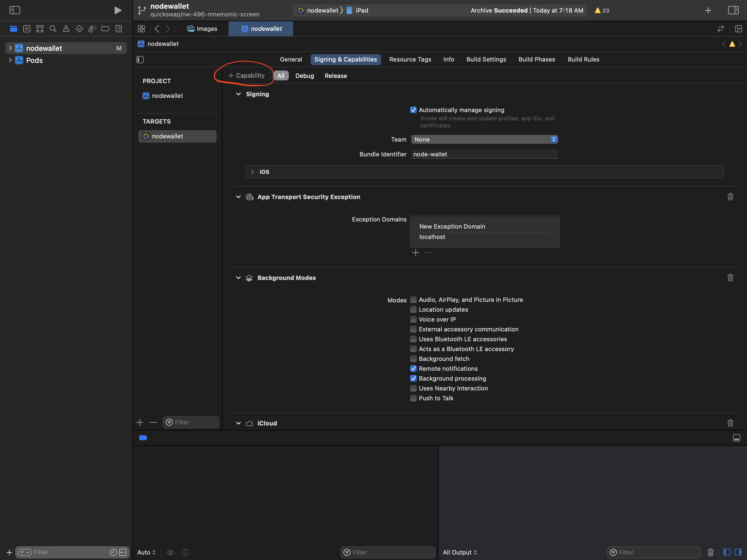This screenshot has height=560, width=747.
Task: Edit the Bundle Identifier field
Action: (x=485, y=154)
